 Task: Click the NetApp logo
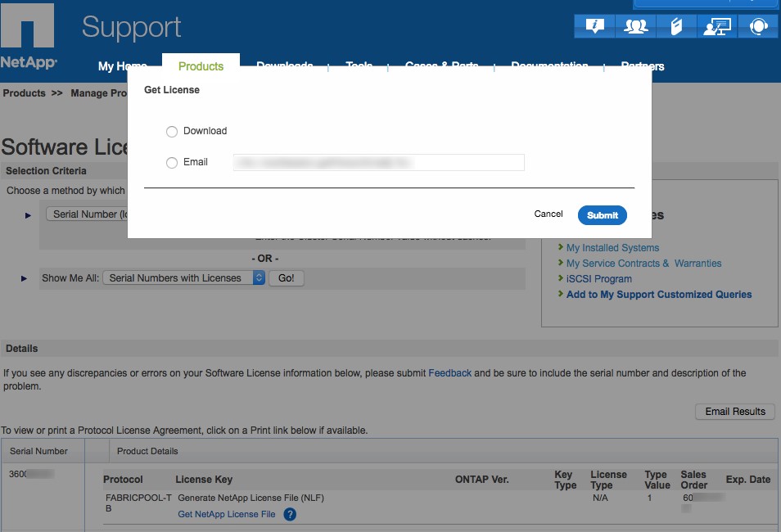click(28, 36)
